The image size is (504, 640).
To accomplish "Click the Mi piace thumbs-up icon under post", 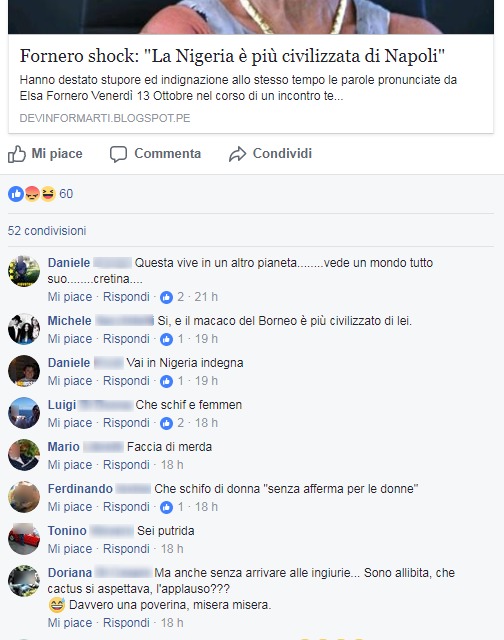I will pos(17,154).
